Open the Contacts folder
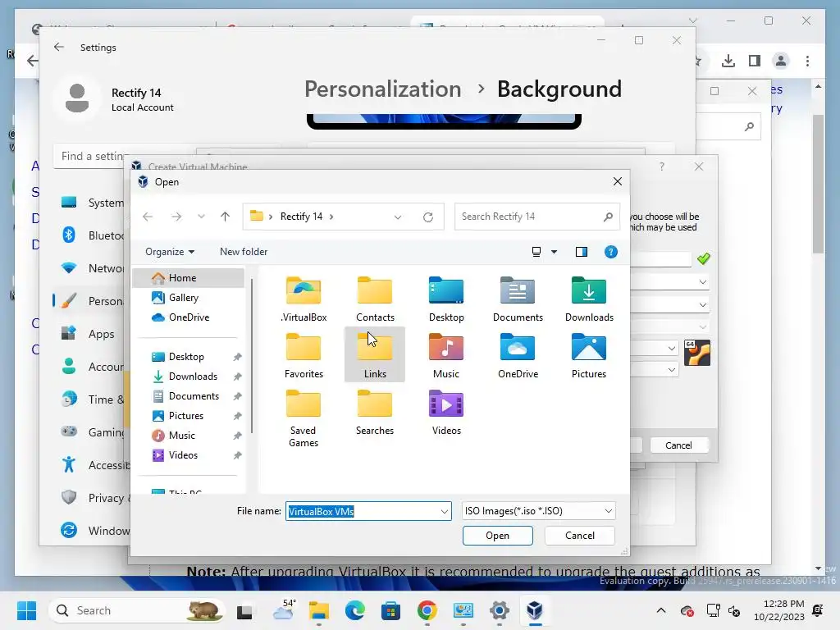Viewport: 840px width, 630px height. click(375, 299)
